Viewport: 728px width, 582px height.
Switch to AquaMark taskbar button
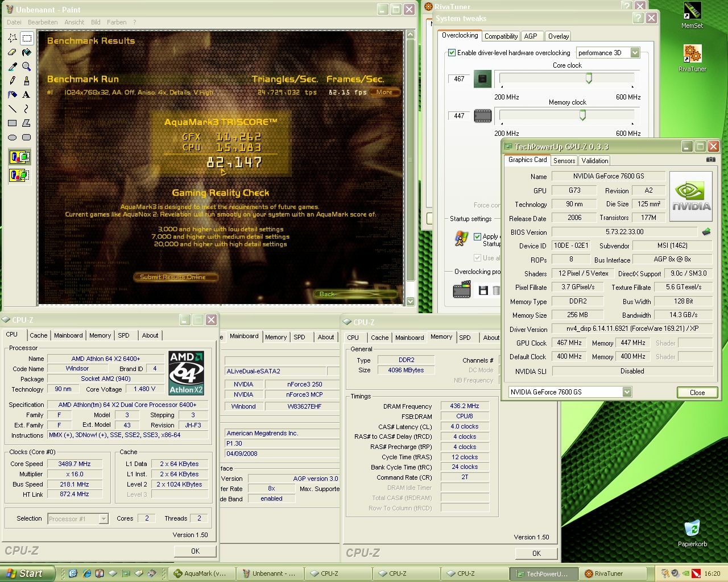[202, 573]
